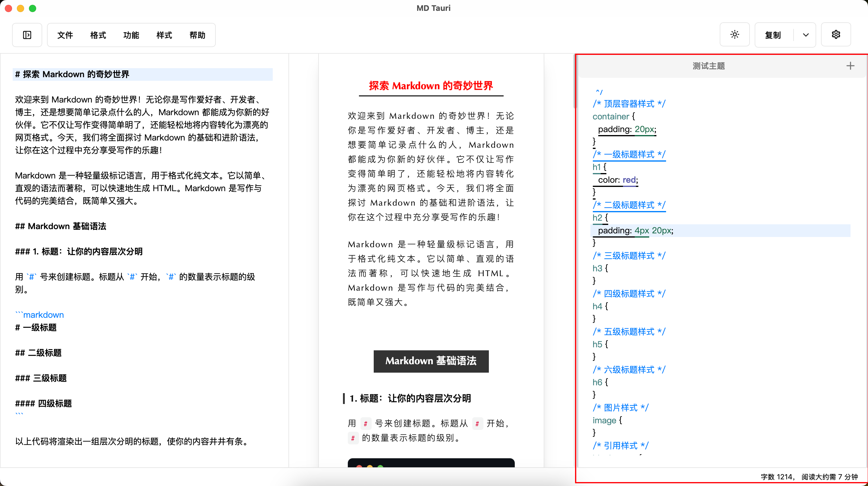Click the word count status text
Screen dimensions: 868x486
[x=809, y=477]
